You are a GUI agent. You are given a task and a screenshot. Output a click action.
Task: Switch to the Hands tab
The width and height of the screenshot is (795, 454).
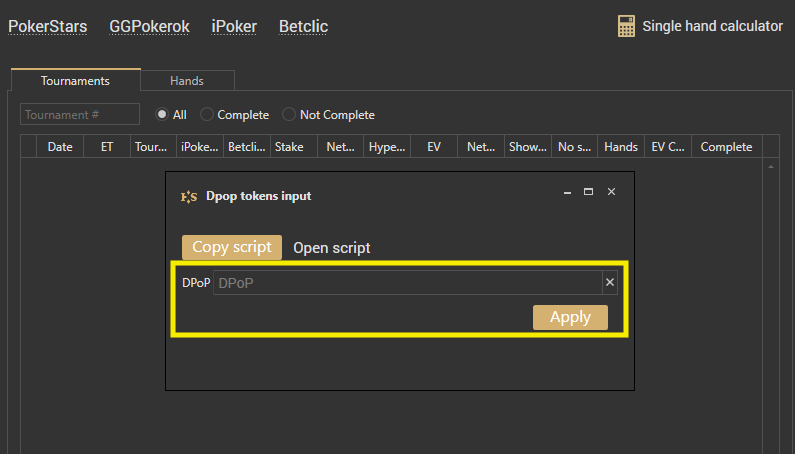click(187, 81)
